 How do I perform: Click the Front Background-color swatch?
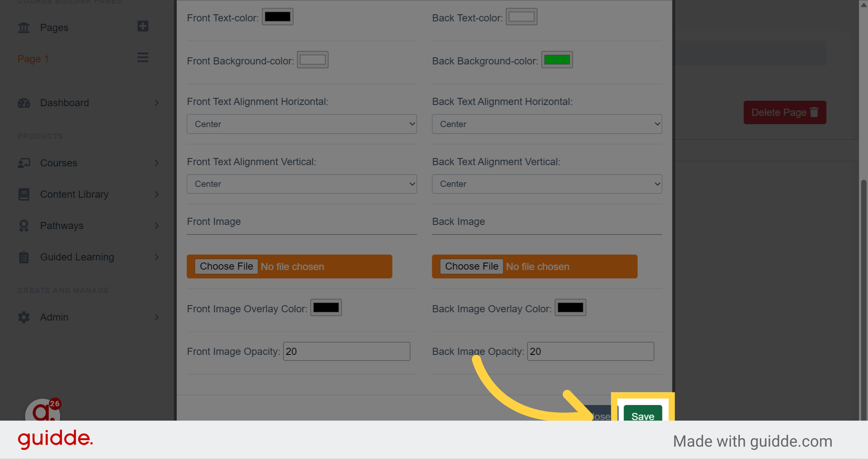click(312, 59)
